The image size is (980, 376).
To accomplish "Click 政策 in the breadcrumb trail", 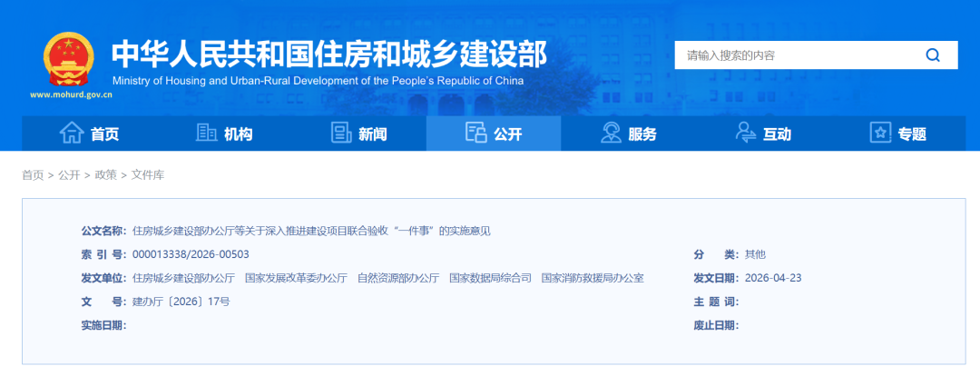I will 105,175.
